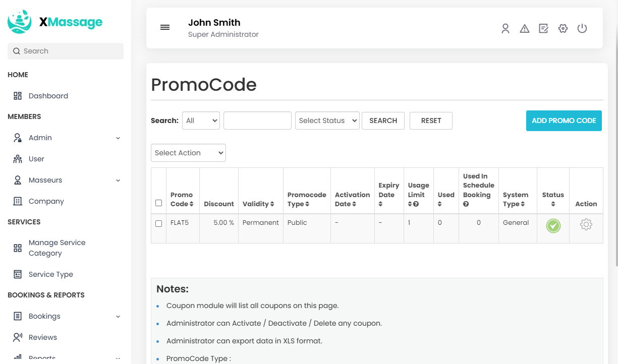Click the ADD PROMO CODE button
Screen dimensions: 618x364
tap(564, 120)
